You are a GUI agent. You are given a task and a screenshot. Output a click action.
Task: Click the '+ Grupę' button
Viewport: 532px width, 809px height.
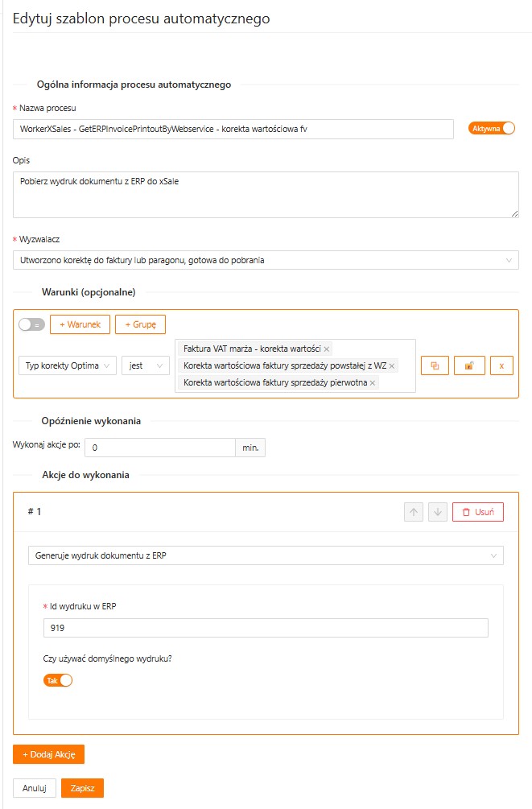click(140, 324)
